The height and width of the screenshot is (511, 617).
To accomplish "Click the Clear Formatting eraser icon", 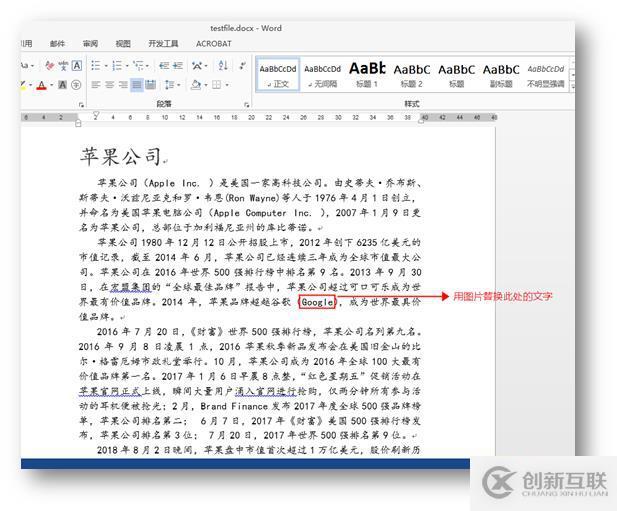I will point(50,65).
